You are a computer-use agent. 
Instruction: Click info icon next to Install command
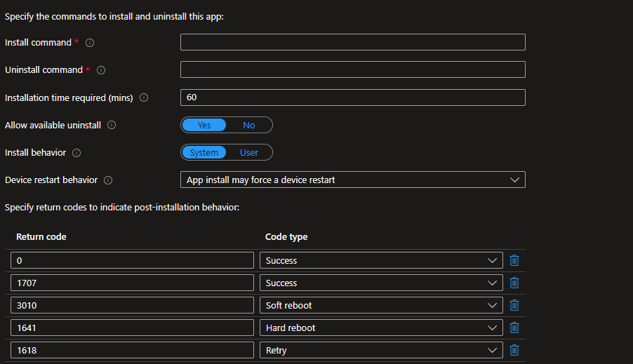[90, 43]
